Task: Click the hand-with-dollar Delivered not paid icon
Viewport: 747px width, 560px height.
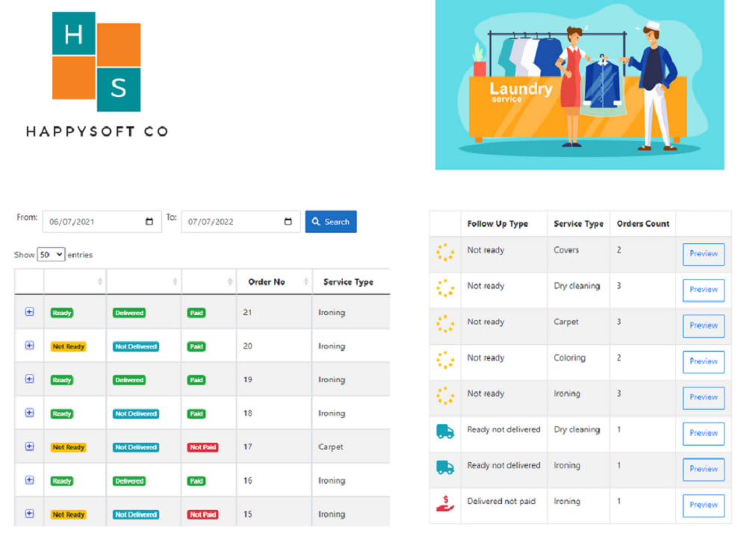Action: 445,504
